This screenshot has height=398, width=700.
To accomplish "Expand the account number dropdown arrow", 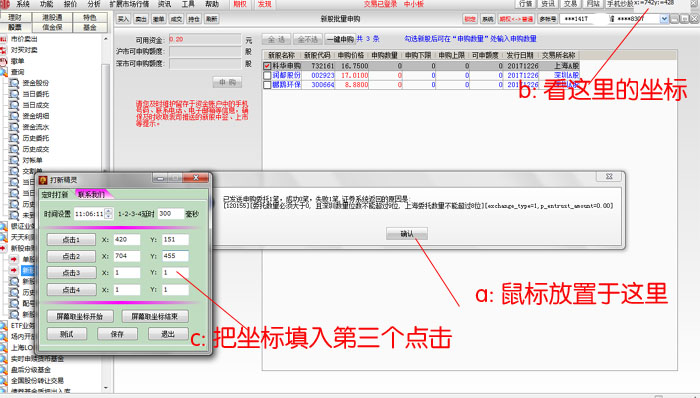I will [664, 19].
